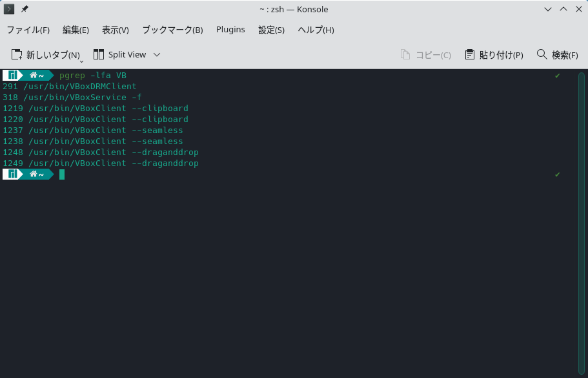This screenshot has width=588, height=378.
Task: Click the 検索(F) search button
Action: point(557,55)
